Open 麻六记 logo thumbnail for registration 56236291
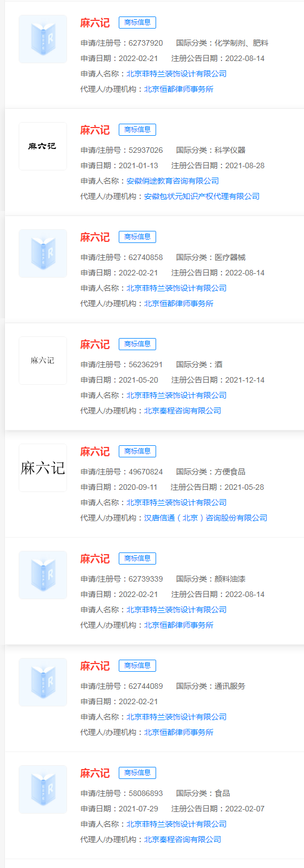Image resolution: width=304 pixels, height=868 pixels. click(43, 361)
